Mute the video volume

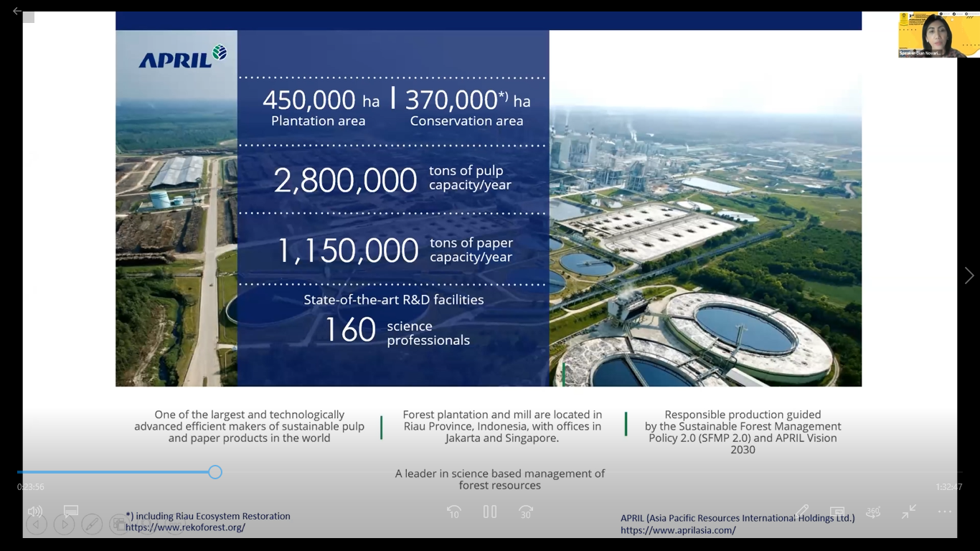coord(34,512)
